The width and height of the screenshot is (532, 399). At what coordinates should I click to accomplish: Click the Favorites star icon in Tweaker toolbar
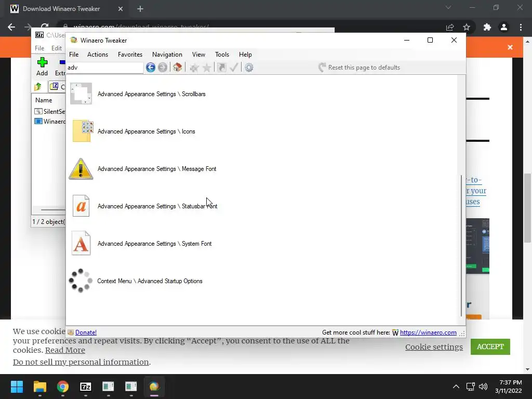(x=207, y=68)
